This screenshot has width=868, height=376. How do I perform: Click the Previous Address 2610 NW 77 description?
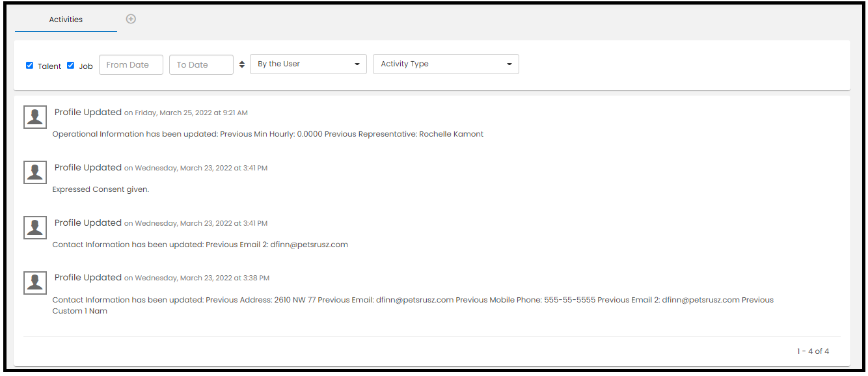pos(413,301)
